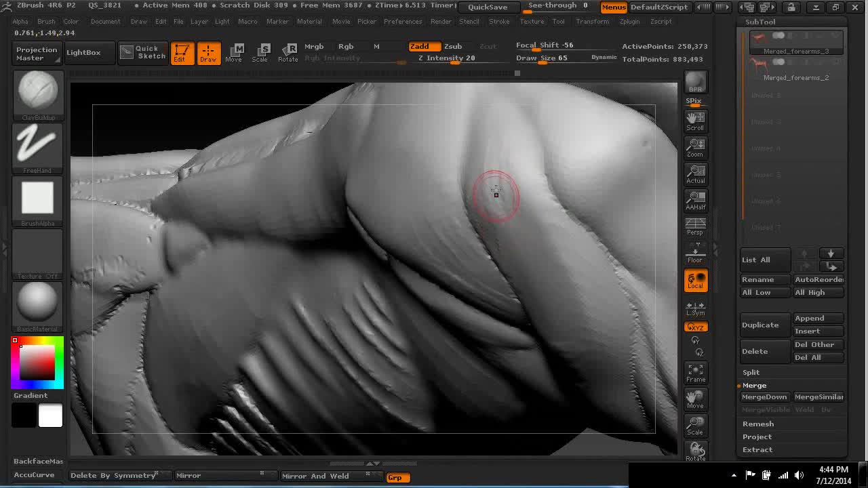Enable Quick Sketch mode
868x488 pixels.
[x=143, y=53]
